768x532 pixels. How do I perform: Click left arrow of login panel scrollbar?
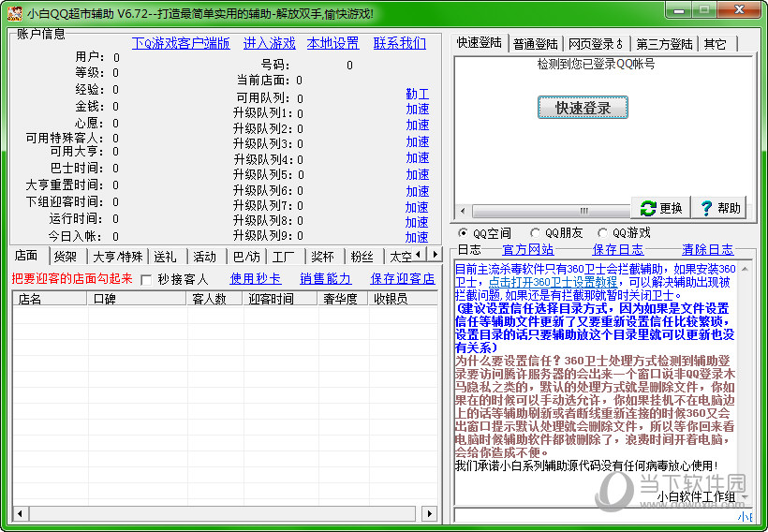coord(463,211)
